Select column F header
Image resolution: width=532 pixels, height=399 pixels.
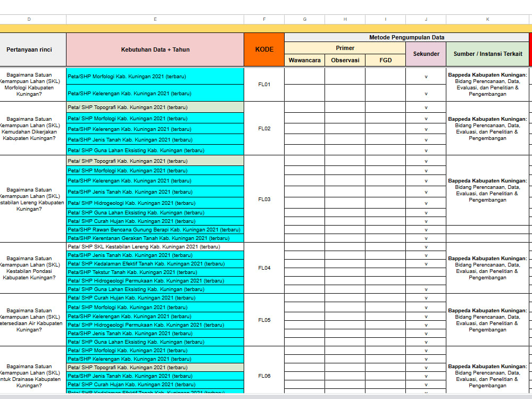(264, 19)
